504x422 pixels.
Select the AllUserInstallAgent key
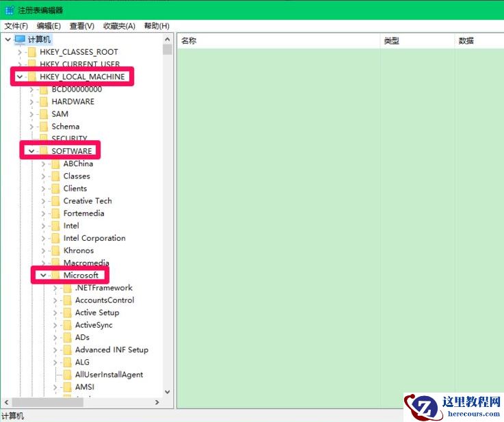point(109,375)
